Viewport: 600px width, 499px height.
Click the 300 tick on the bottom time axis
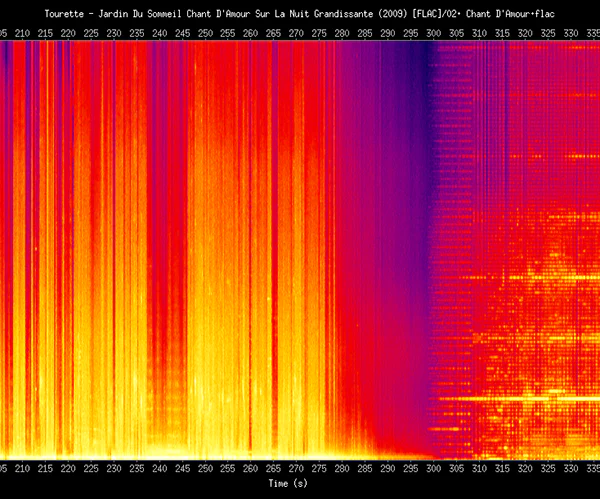click(434, 468)
